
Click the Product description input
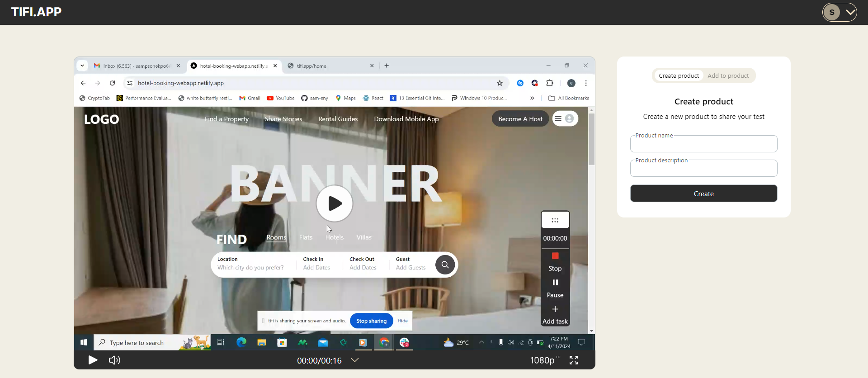tap(703, 169)
